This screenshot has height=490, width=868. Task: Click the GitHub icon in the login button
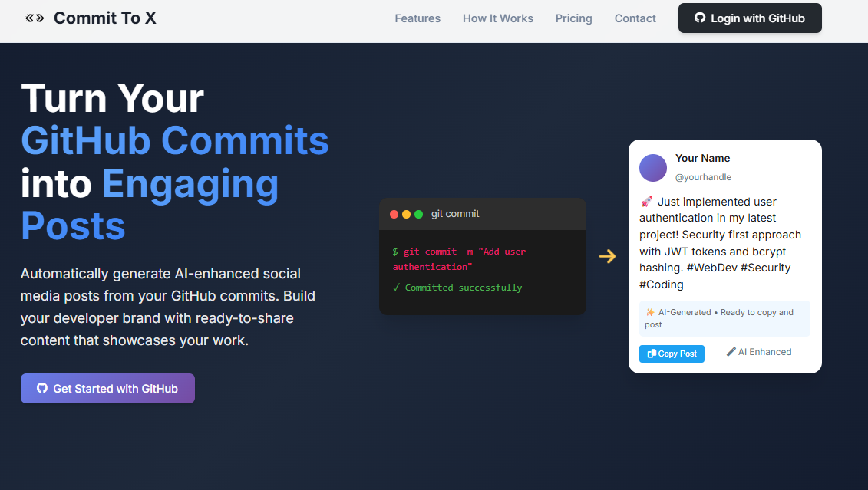(x=699, y=18)
